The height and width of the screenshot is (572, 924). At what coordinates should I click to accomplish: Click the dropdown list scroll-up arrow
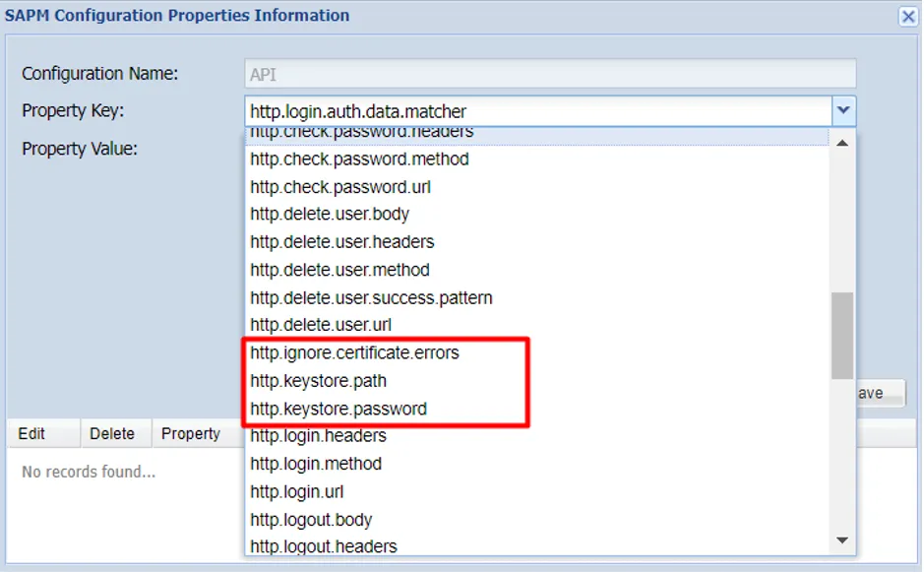[x=842, y=144]
